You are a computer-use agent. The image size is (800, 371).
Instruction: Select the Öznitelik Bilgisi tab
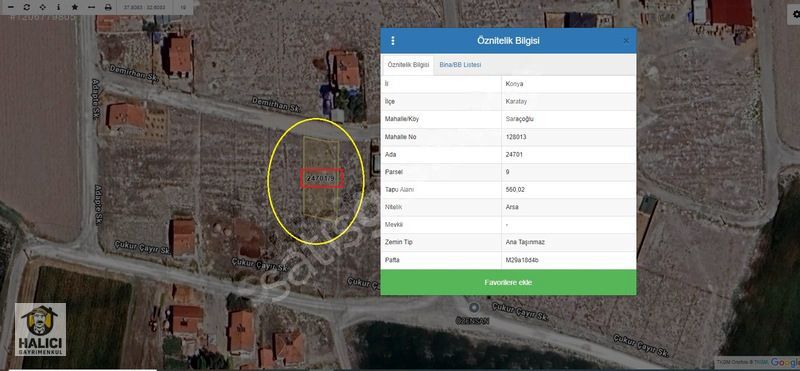(408, 65)
